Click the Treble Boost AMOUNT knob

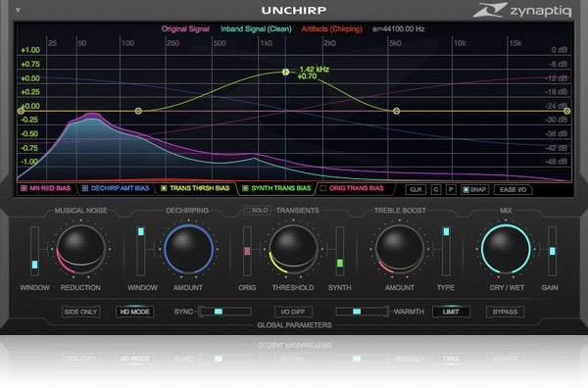[x=400, y=249]
